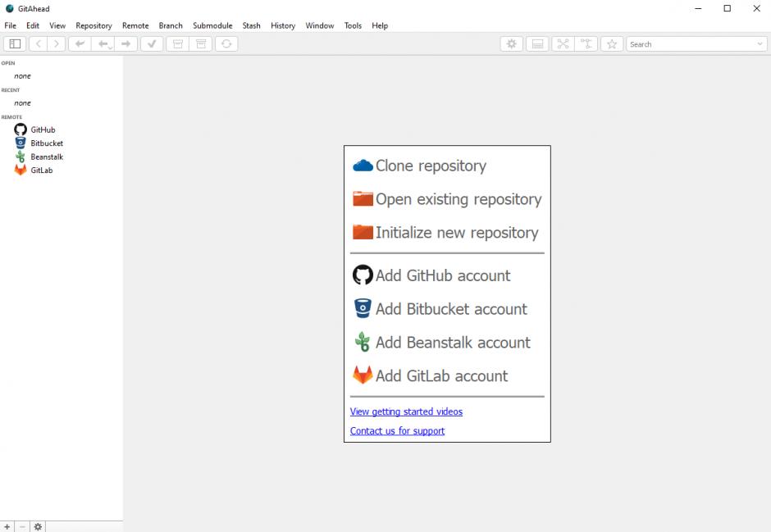Click the Refresh circular arrows icon
This screenshot has height=532, width=771.
pyautogui.click(x=226, y=43)
